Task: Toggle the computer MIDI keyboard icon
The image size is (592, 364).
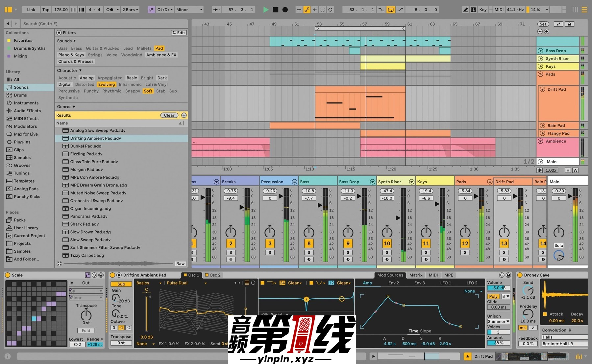Action: point(473,10)
